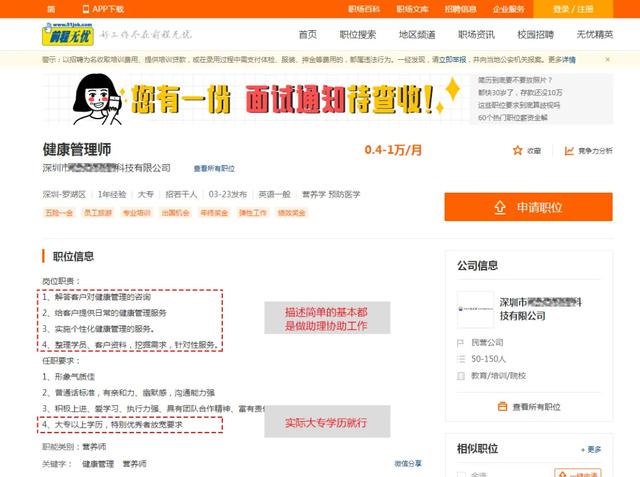The width and height of the screenshot is (640, 477).
Task: Click the upload arrow icon on 申请职位
Action: pos(500,208)
